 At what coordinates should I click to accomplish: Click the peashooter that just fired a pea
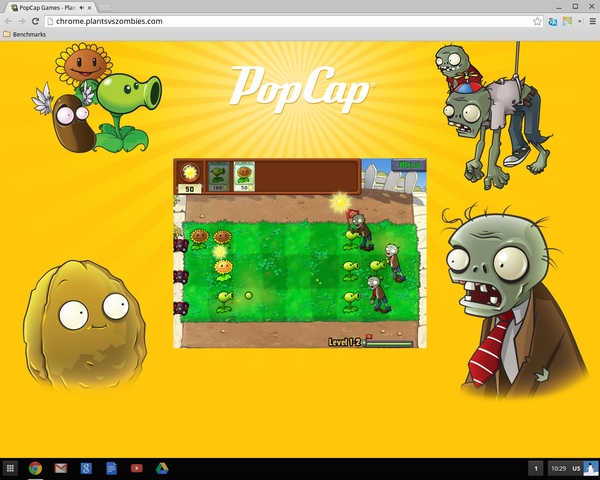[x=225, y=301]
